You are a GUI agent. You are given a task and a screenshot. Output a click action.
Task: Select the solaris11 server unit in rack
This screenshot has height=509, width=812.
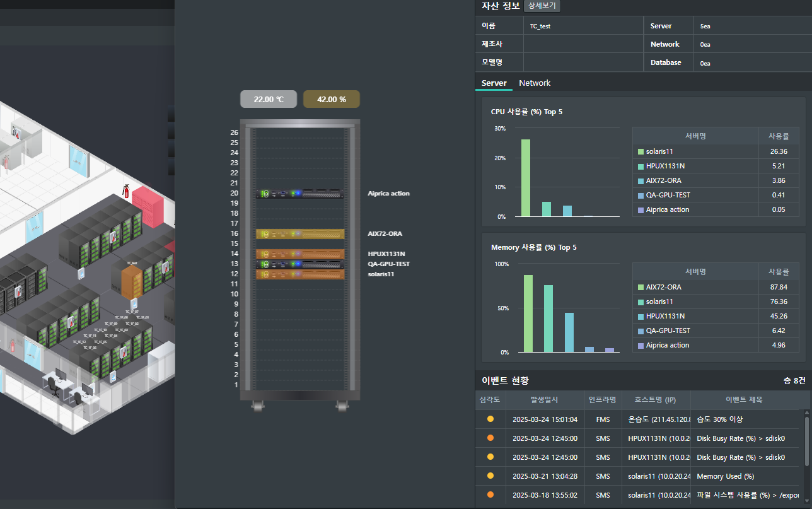click(x=300, y=274)
